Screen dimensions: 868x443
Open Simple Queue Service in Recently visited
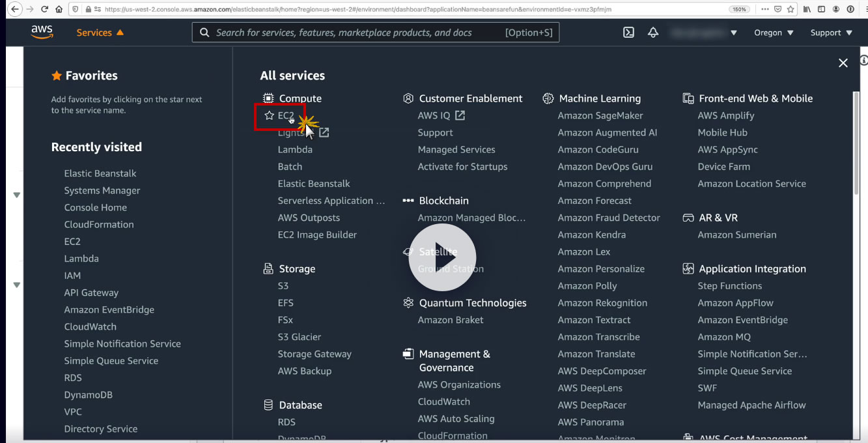tap(111, 360)
